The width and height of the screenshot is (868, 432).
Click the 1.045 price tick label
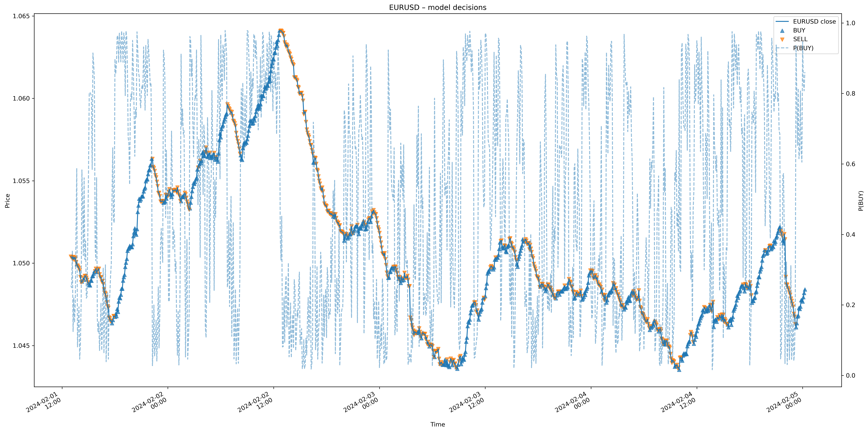(x=21, y=346)
